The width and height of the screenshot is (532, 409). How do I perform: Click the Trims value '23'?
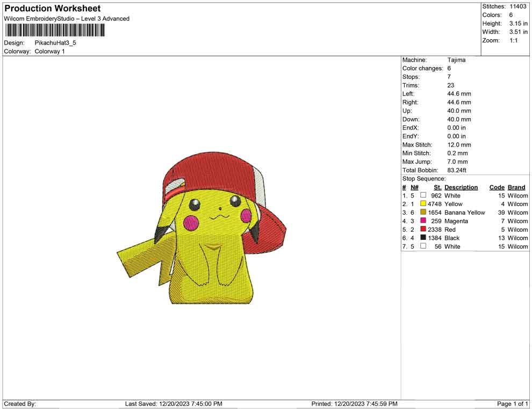tap(450, 85)
